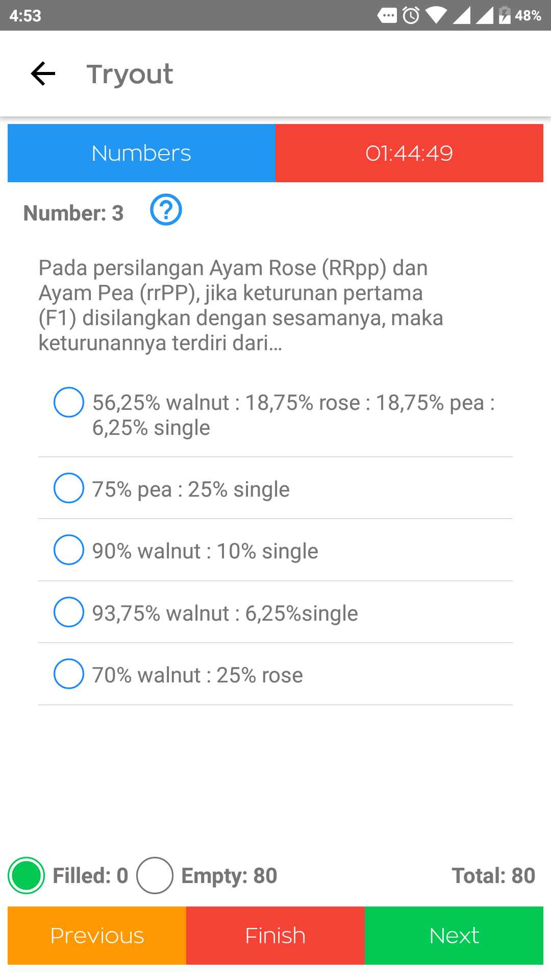Select 70% walnut : 25% rose
551x980 pixels.
69,674
